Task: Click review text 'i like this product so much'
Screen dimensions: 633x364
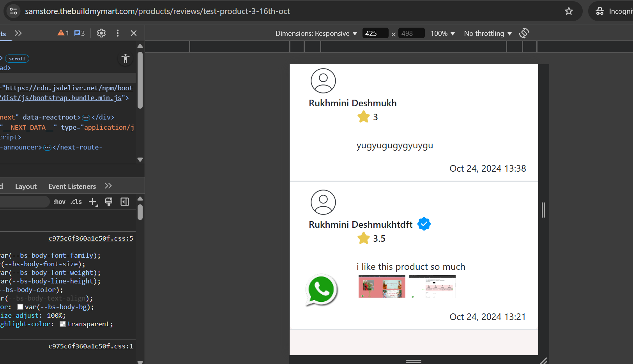Action: (411, 267)
